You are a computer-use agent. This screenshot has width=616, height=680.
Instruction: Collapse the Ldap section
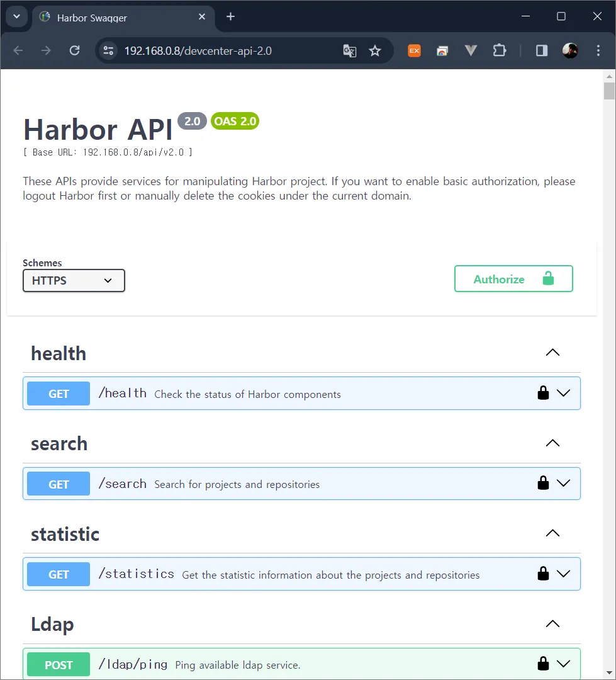(552, 624)
